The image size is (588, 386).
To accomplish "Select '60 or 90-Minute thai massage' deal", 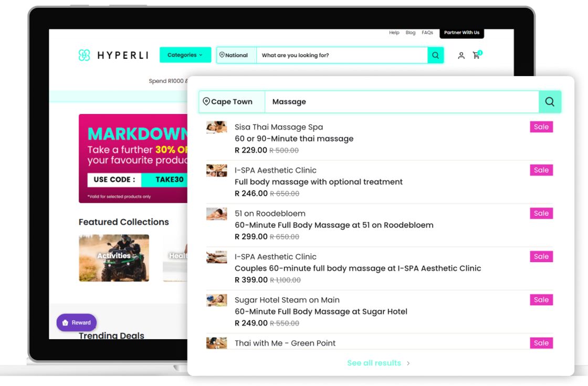I will 294,139.
